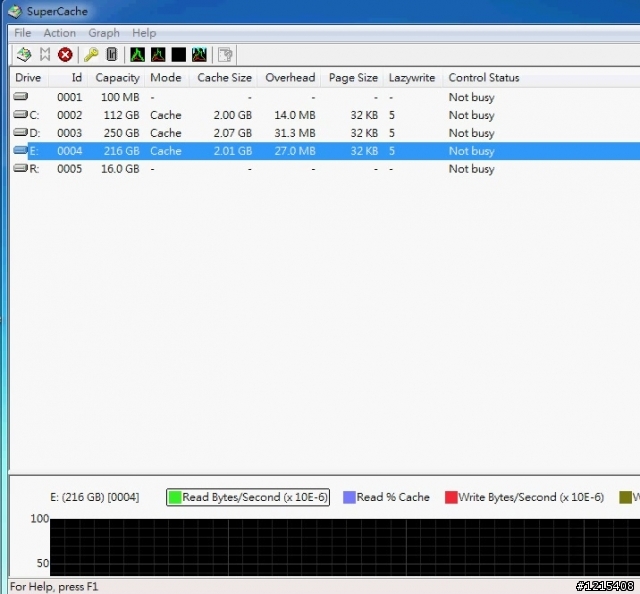Click the start cache (green drive) toolbar icon
The image size is (640, 594).
[24, 54]
